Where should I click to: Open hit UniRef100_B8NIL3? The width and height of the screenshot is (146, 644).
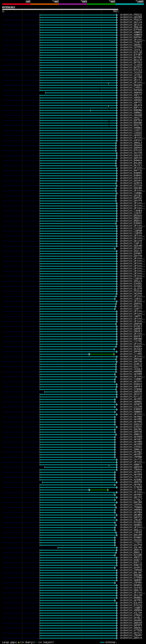tap(131, 552)
